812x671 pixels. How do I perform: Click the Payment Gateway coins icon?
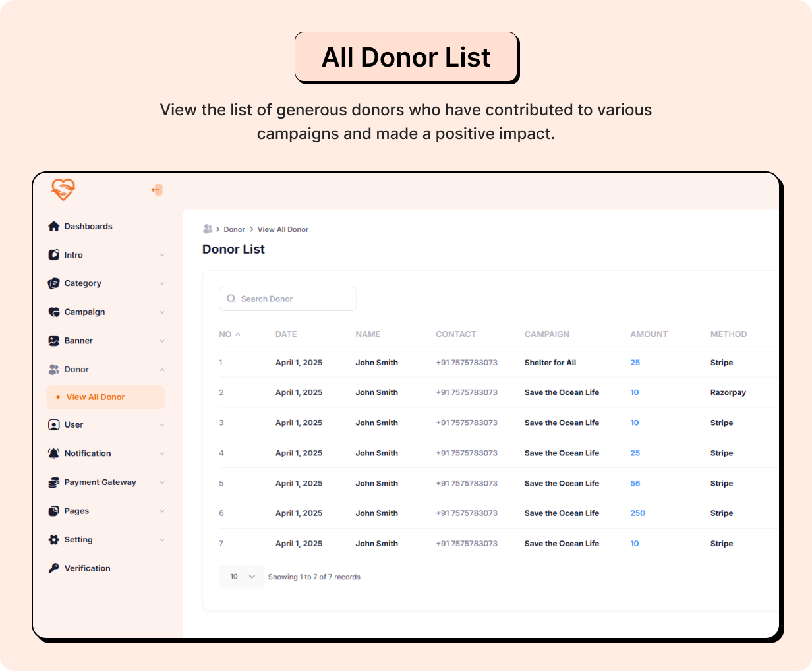[x=53, y=482]
